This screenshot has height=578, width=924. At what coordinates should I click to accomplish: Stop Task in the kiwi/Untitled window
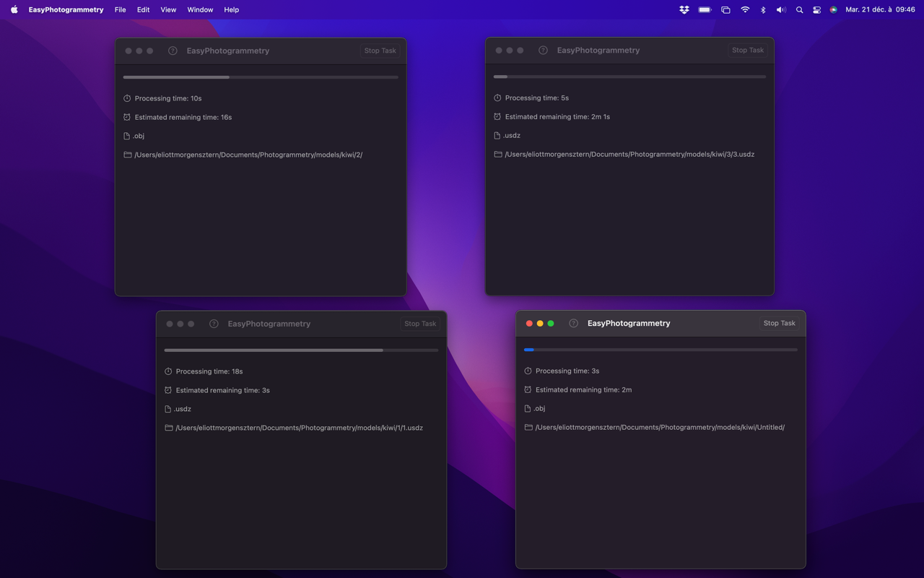tap(779, 323)
